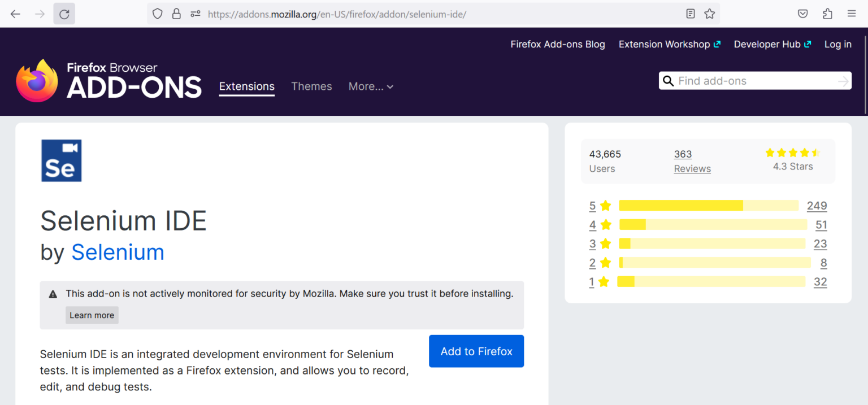Expand the More... dropdown menu
The image size is (868, 405).
coord(371,86)
